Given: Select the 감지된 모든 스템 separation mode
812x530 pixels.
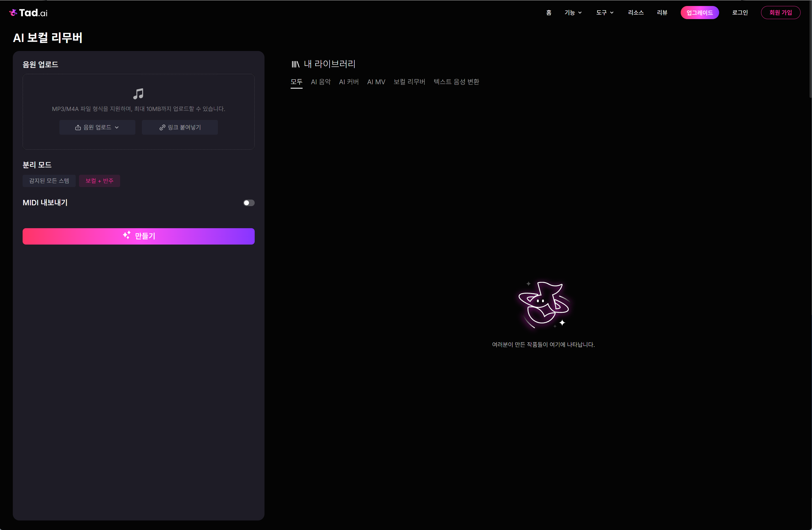Looking at the screenshot, I should coord(49,181).
